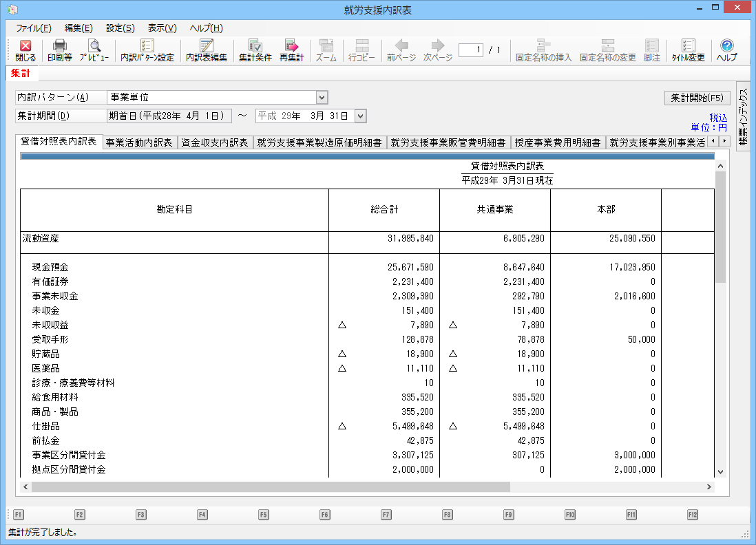Click the horizontal scrollbar right arrow
756x545 pixels.
pyautogui.click(x=708, y=487)
